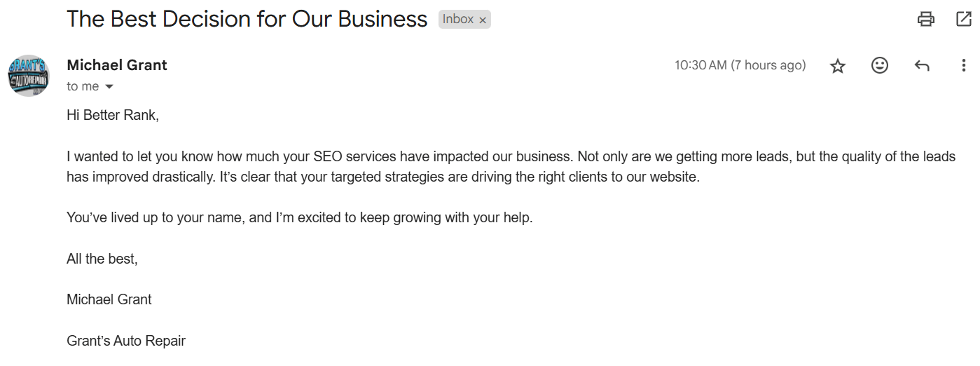
Task: Click the 'All the best,' closing line
Action: coord(102,259)
